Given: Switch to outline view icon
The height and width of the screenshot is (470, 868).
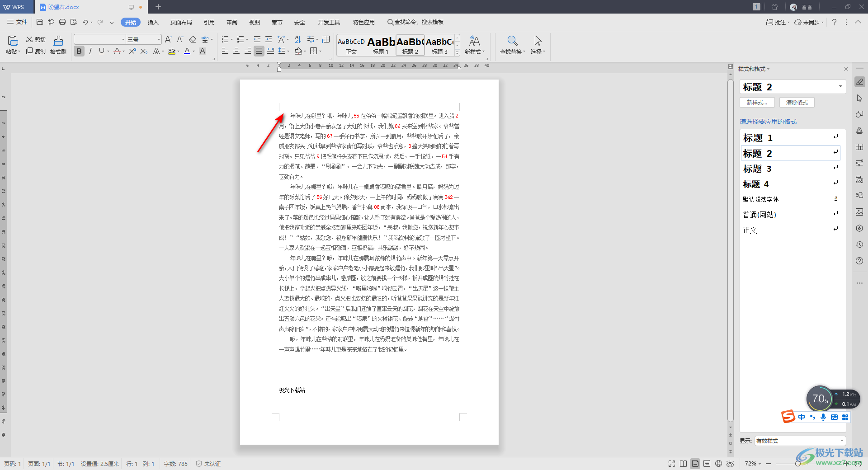Looking at the screenshot, I should tap(707, 464).
